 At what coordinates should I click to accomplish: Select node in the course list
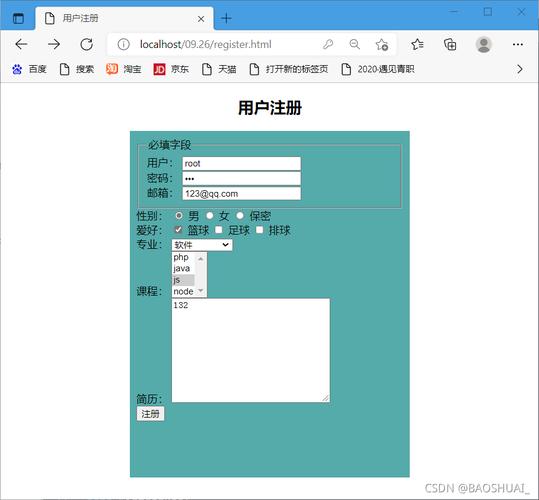pos(183,291)
